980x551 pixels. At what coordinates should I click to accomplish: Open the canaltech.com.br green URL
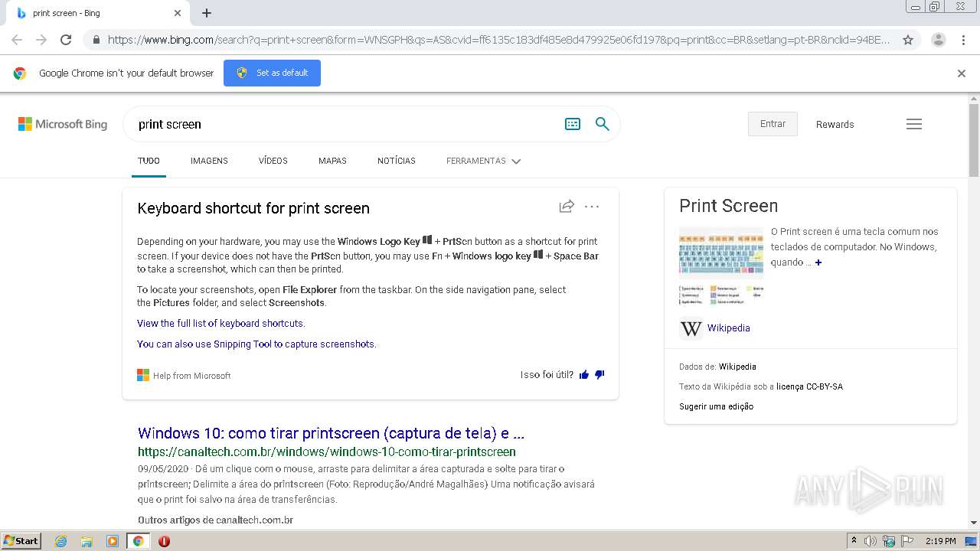pos(327,452)
